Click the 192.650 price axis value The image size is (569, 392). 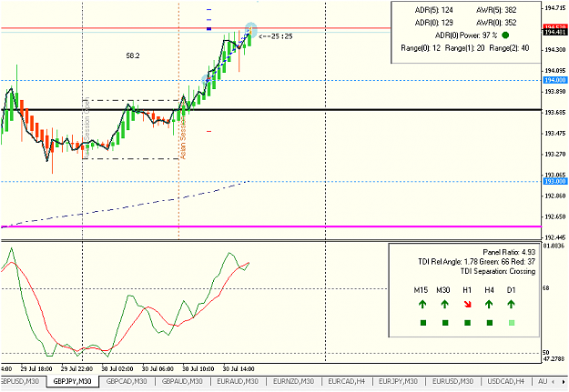pyautogui.click(x=555, y=216)
